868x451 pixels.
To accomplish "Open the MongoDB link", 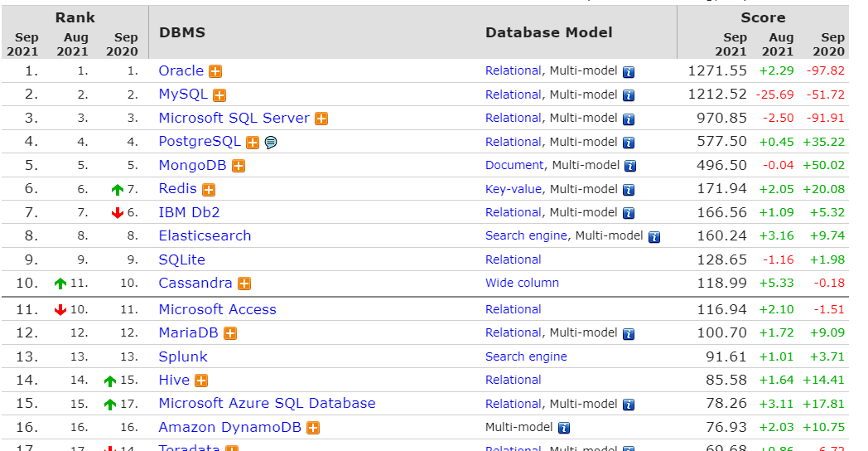I will (193, 165).
